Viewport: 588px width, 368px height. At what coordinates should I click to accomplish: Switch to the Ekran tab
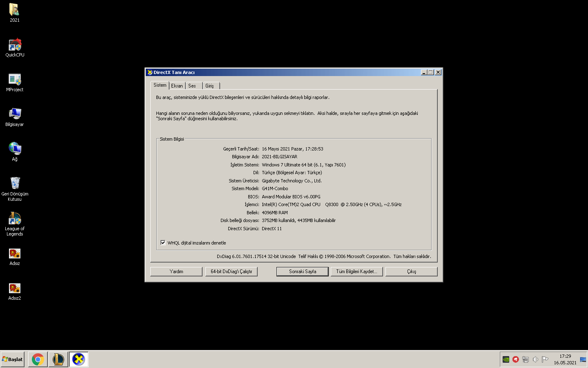177,86
